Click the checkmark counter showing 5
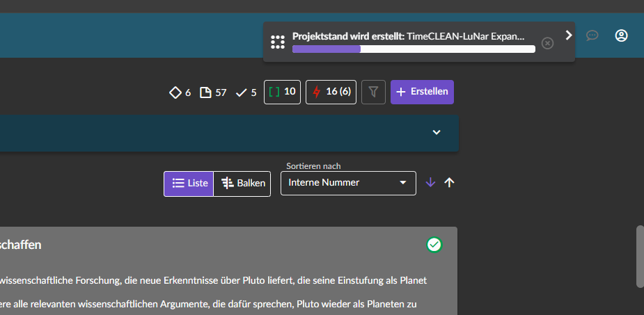Screen dimensions: 644x315 (x=246, y=92)
